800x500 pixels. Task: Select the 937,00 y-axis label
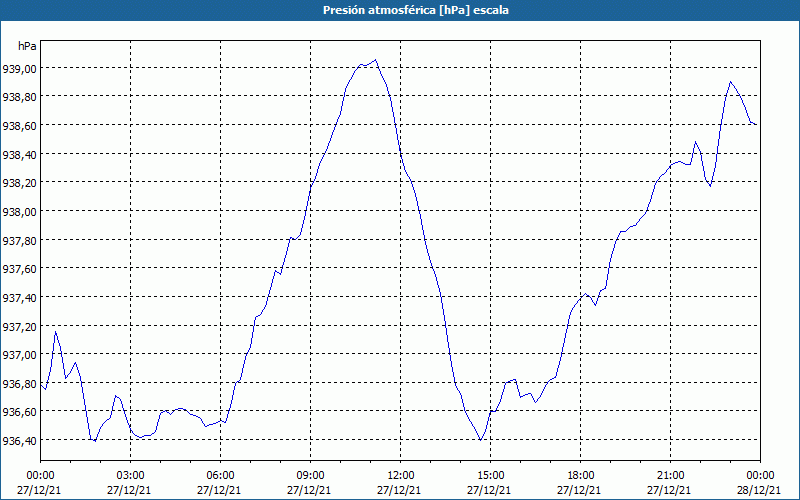[20, 355]
